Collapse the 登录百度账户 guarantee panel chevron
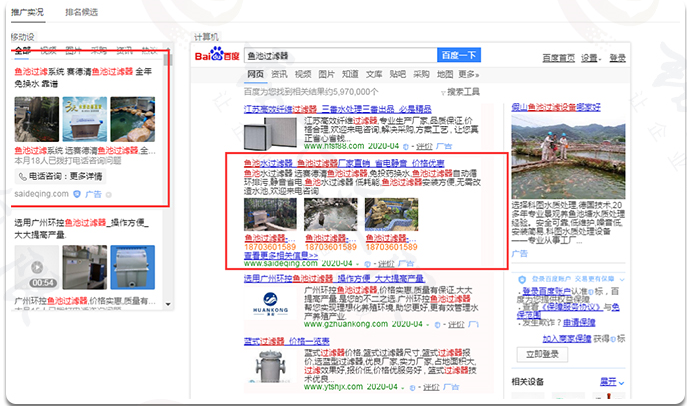Screen dimensions: 687x406 click(x=622, y=279)
